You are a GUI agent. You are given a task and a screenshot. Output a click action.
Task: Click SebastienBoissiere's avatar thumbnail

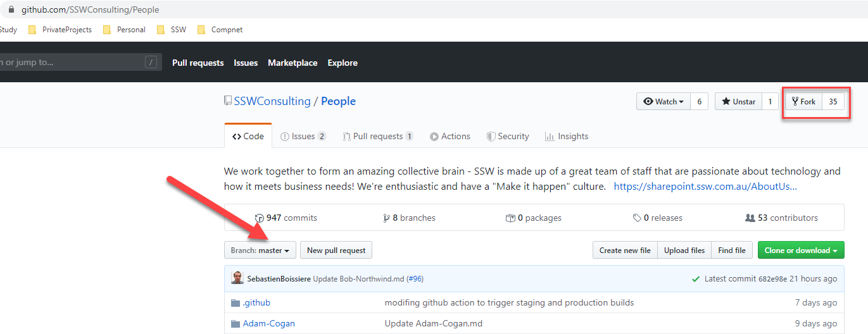tap(237, 278)
